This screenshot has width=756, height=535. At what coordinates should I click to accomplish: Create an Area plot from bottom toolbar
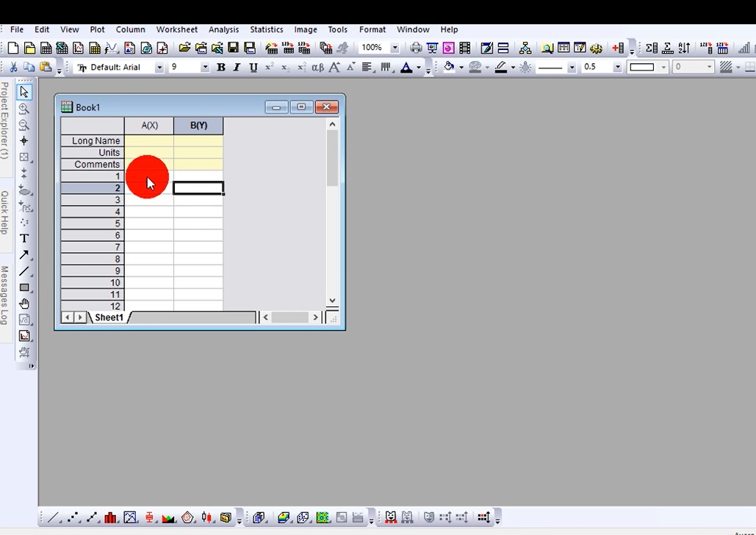[x=168, y=517]
